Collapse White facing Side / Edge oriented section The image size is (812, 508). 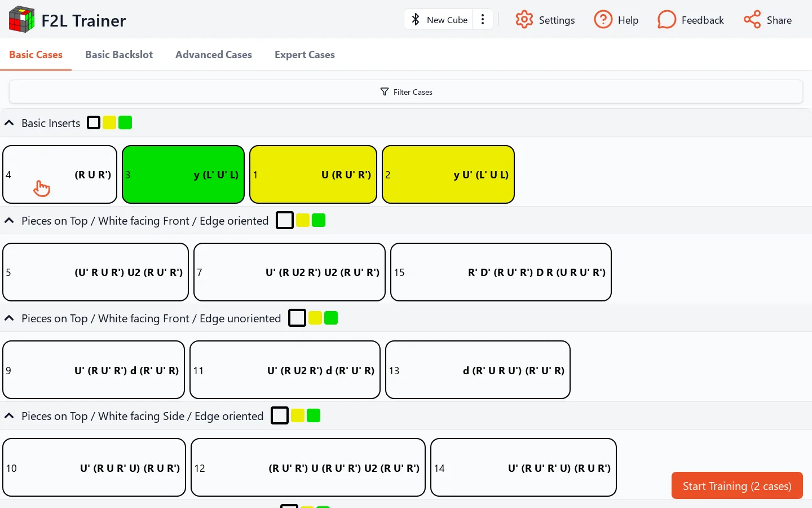(9, 415)
